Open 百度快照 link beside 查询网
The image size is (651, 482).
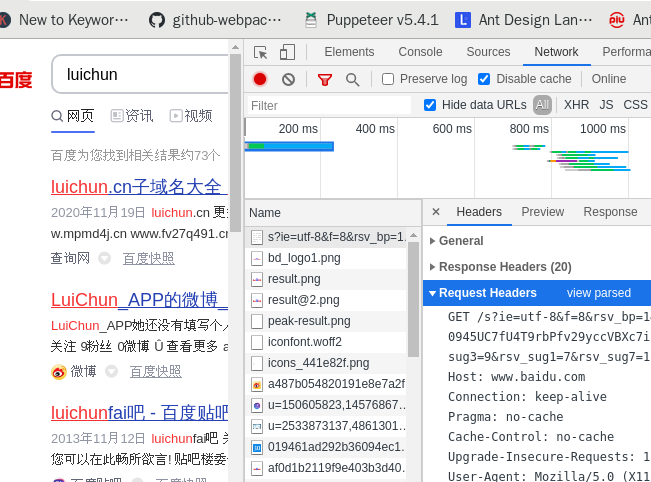[x=149, y=259]
